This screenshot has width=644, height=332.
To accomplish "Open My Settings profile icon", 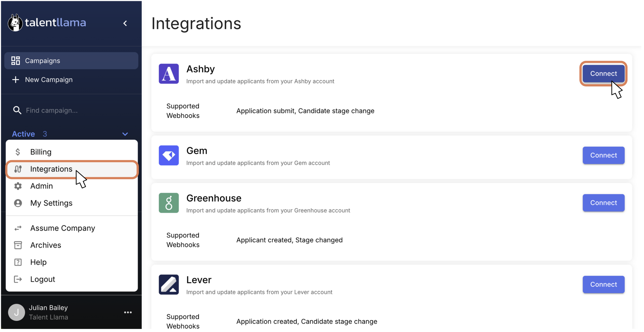I will [x=18, y=203].
